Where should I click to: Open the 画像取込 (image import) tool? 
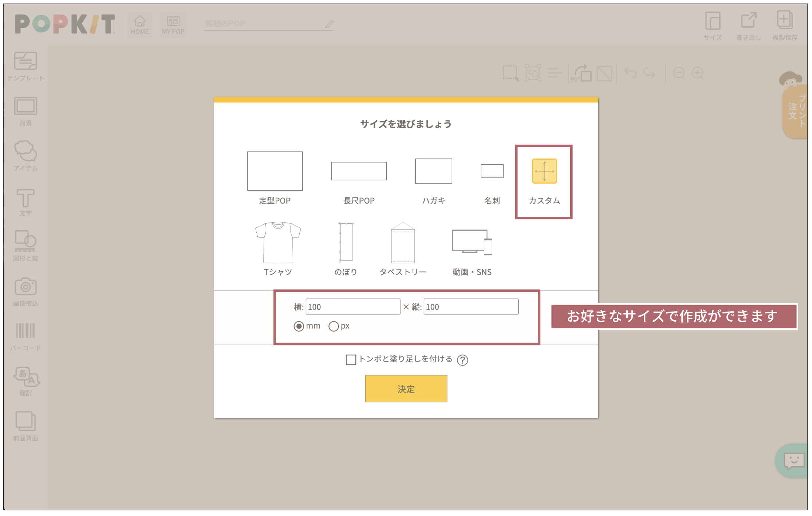tap(25, 291)
